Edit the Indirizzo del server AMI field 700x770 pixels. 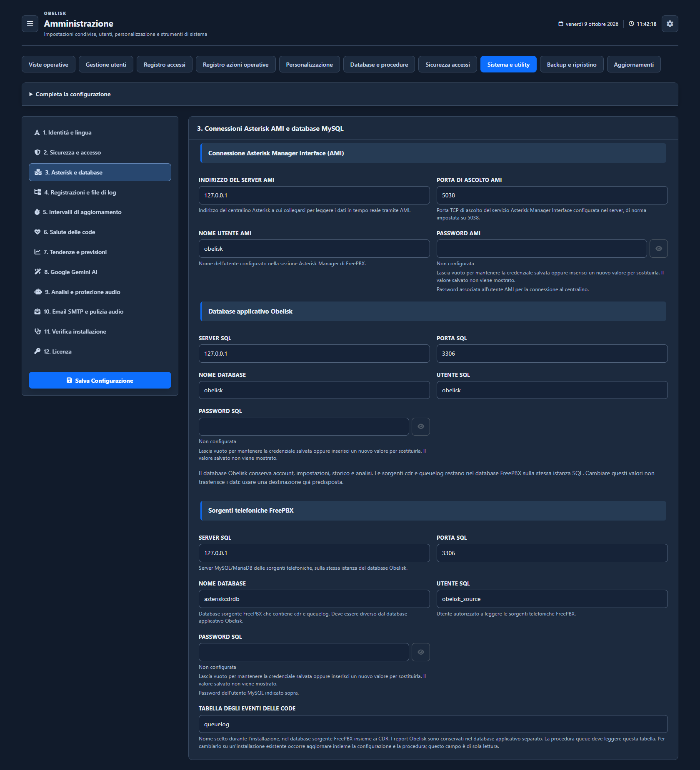point(314,195)
